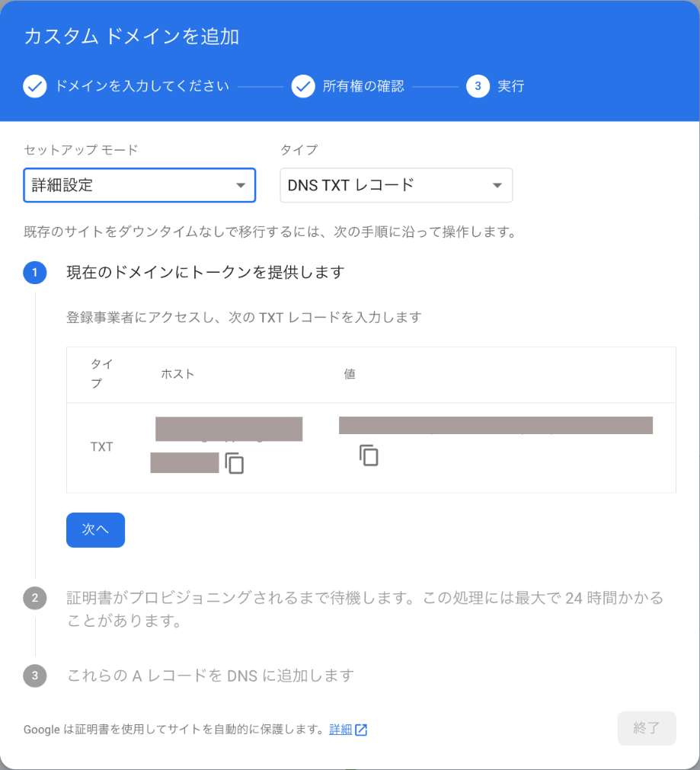This screenshot has height=770, width=700.
Task: Click the copy icon under the 値 column
Action: [369, 455]
